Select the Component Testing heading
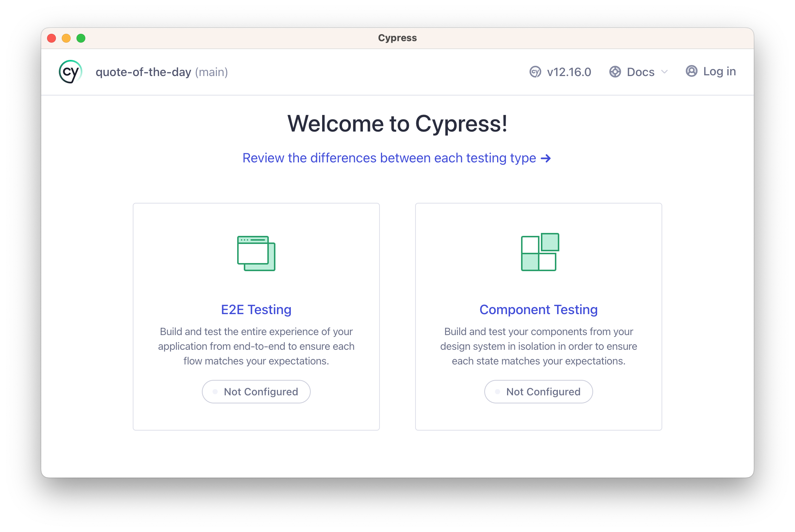Image resolution: width=795 pixels, height=532 pixels. click(x=538, y=310)
